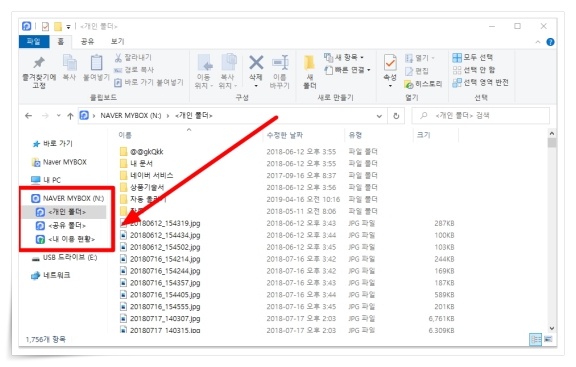The image size is (576, 367).
Task: Select file 20180716_154214.jpg
Action: (160, 259)
